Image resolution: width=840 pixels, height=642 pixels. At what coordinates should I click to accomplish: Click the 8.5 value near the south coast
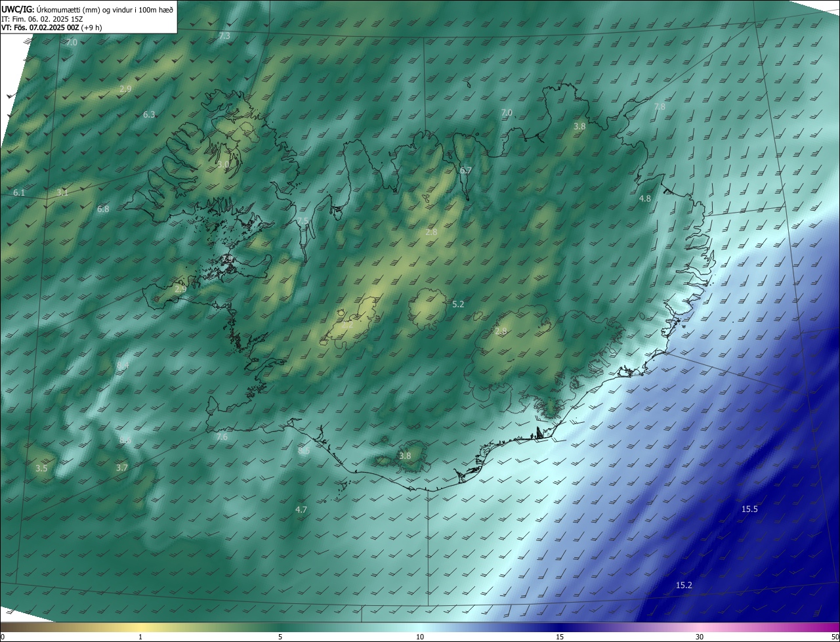[304, 450]
